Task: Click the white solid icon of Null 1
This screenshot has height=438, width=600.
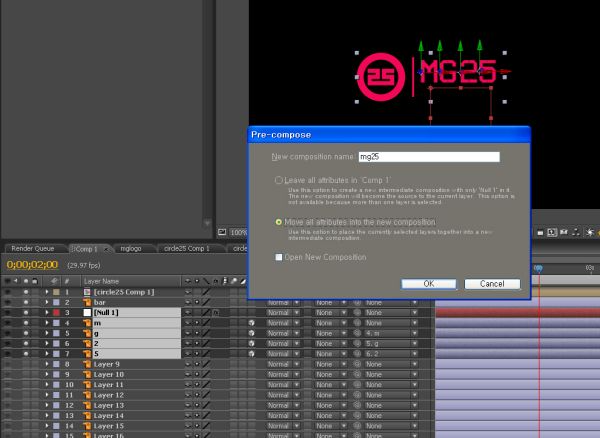Action: pos(87,313)
